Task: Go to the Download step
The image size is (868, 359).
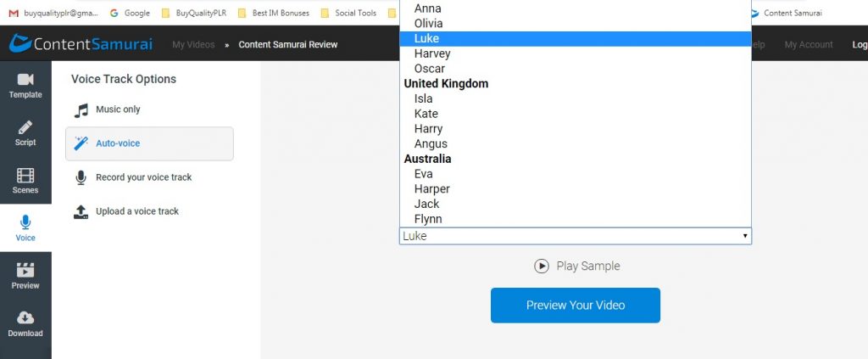Action: tap(25, 323)
